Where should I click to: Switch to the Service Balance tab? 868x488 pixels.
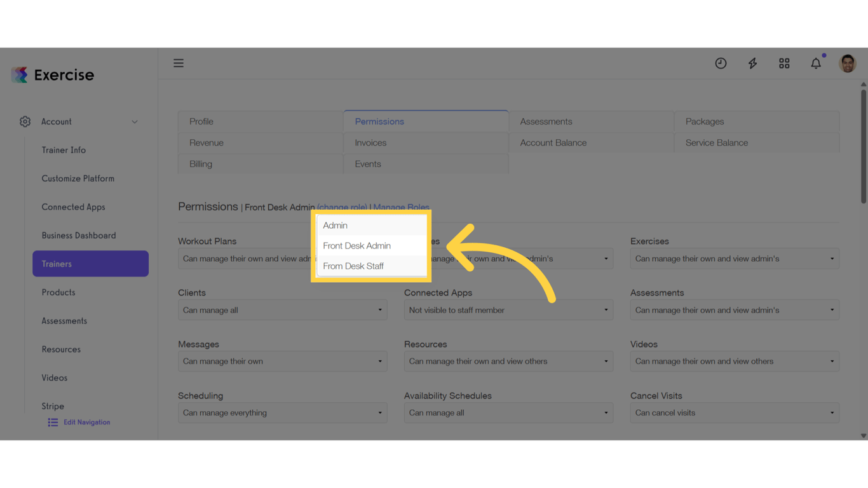click(x=757, y=143)
